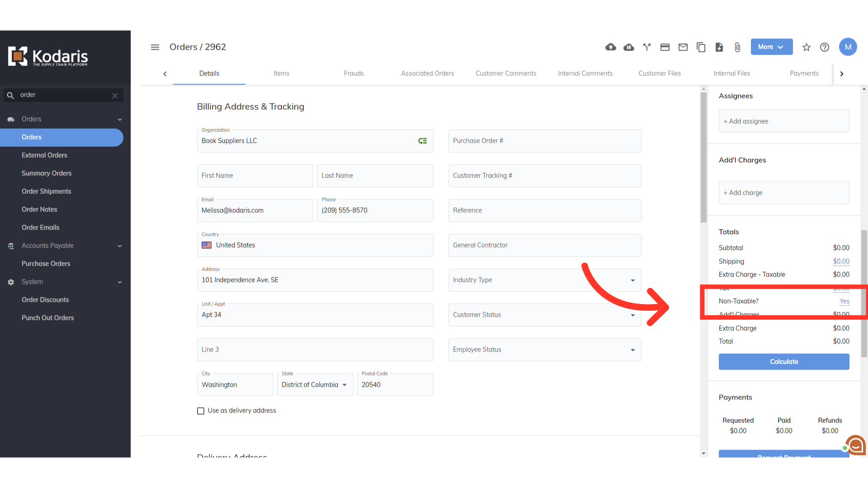This screenshot has width=868, height=488.
Task: Open the help question mark icon
Action: [x=825, y=47]
